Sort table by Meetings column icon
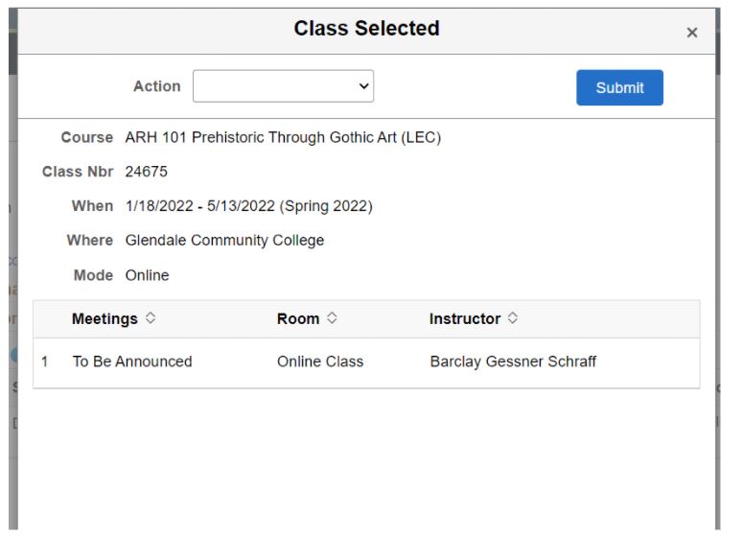Image resolution: width=742 pixels, height=560 pixels. pyautogui.click(x=150, y=319)
